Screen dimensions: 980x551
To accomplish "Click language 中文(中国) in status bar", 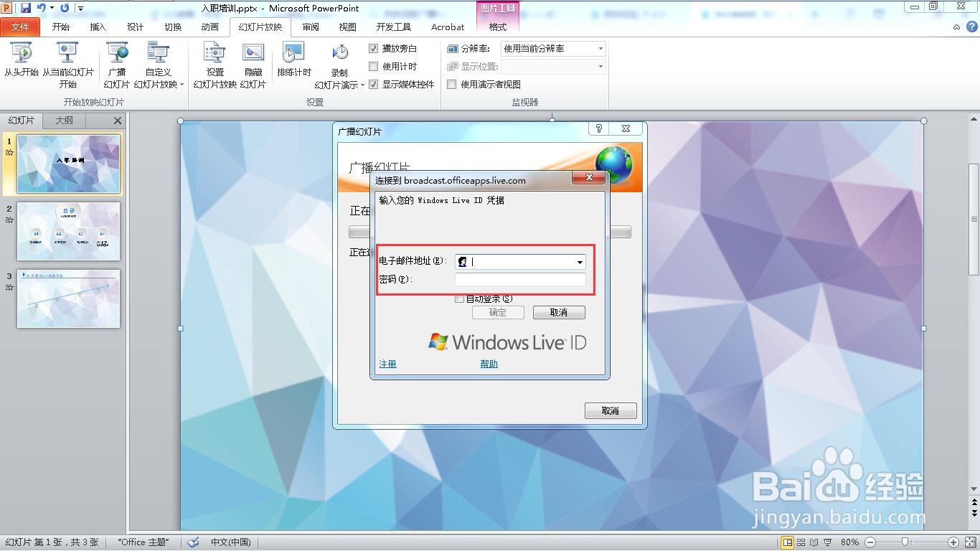I will [x=231, y=542].
